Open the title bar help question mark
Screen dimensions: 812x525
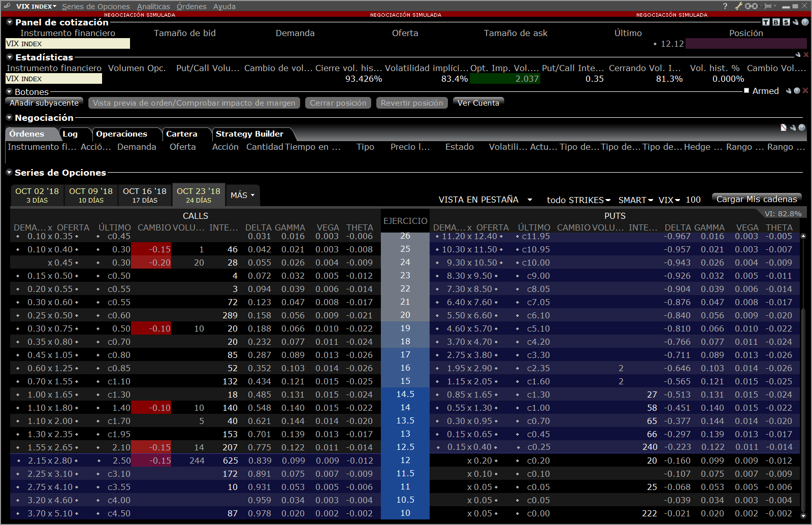point(725,6)
